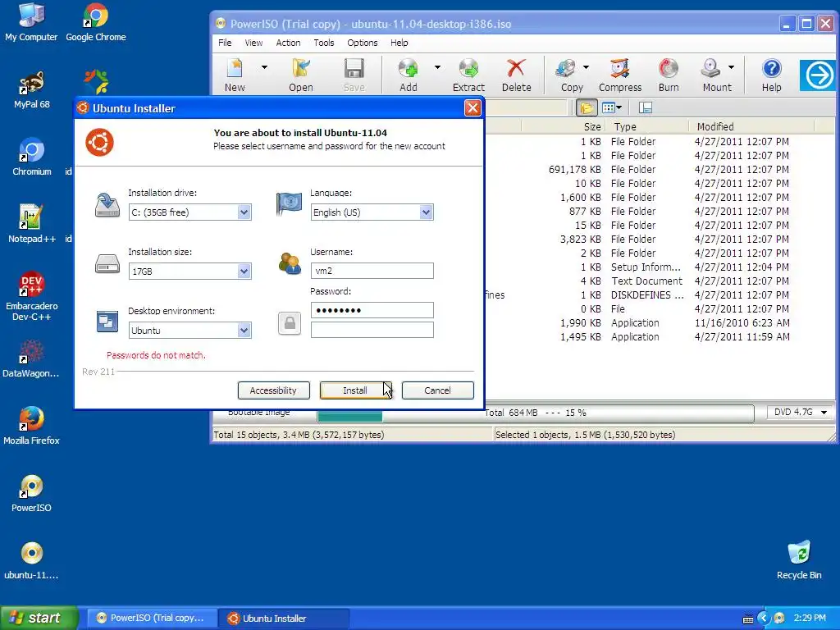This screenshot has width=840, height=630.
Task: Switch to Ubuntu Installer taskbar button
Action: tap(285, 618)
